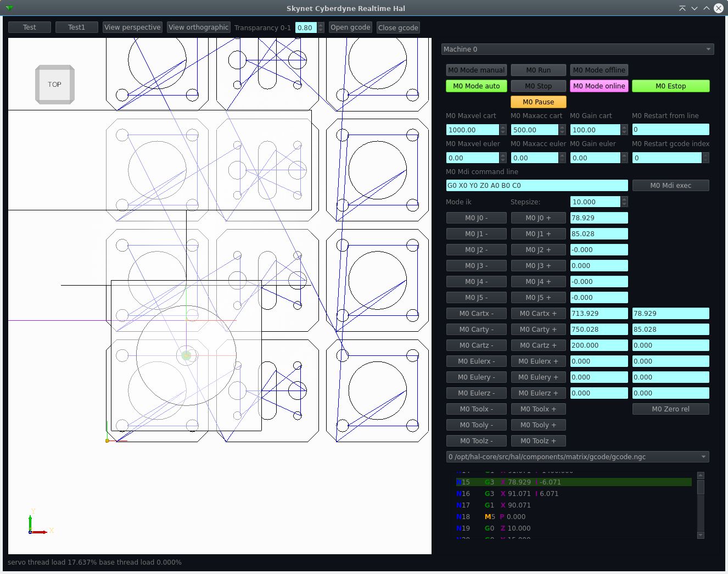The height and width of the screenshot is (574, 728).
Task: Click M0 Restart from line field
Action: (670, 130)
